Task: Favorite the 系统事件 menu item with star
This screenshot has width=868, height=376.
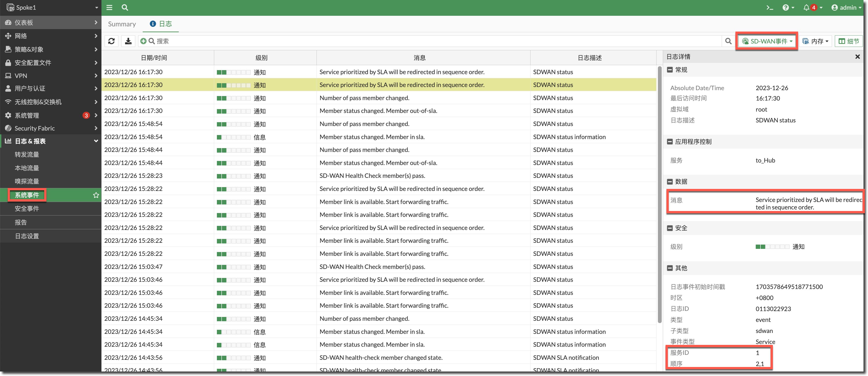Action: (x=96, y=195)
